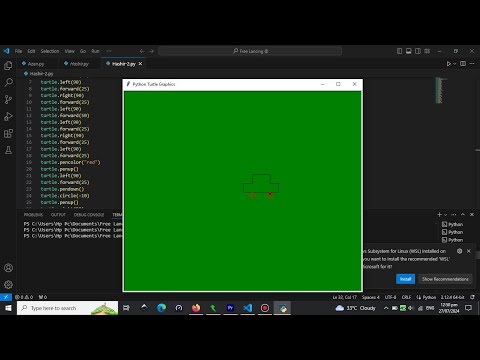
Task: Open the Testing flask view
Action: point(8,150)
